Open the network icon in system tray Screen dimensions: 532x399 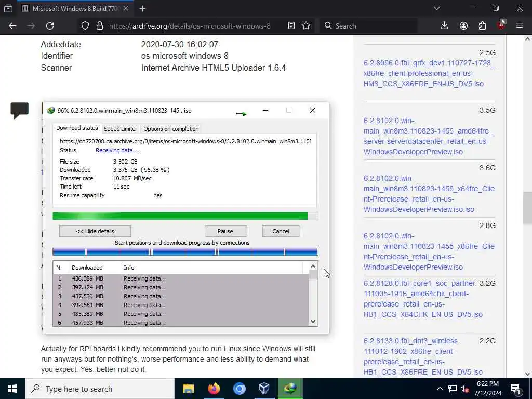click(453, 389)
